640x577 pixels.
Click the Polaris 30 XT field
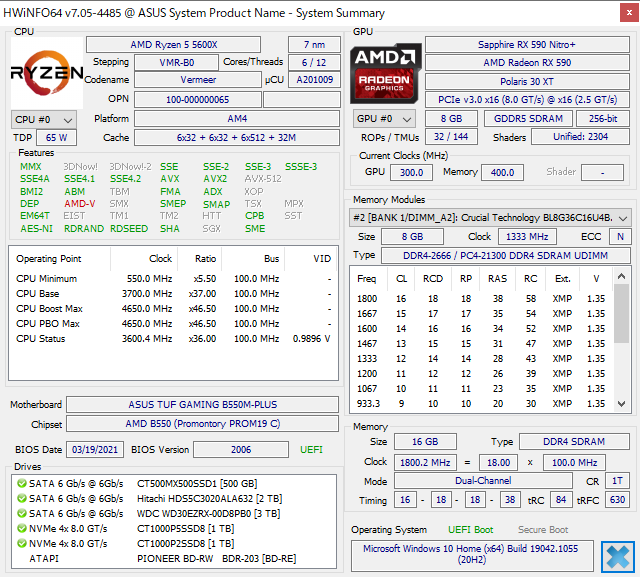point(527,82)
